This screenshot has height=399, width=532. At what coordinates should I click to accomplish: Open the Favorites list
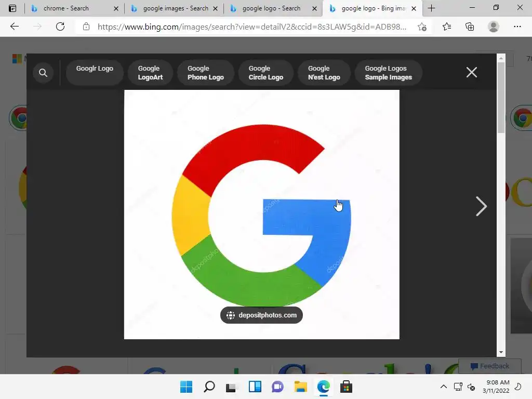(447, 26)
